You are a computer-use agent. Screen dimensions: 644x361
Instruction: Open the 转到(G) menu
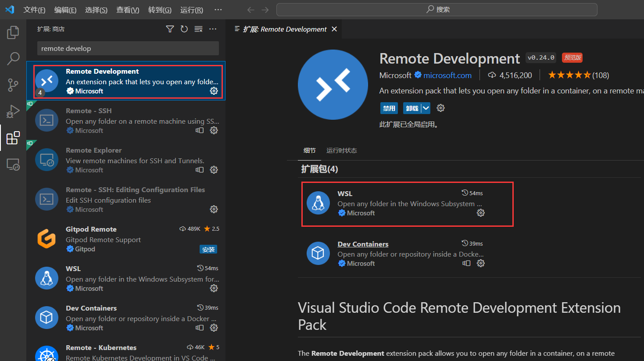[160, 10]
